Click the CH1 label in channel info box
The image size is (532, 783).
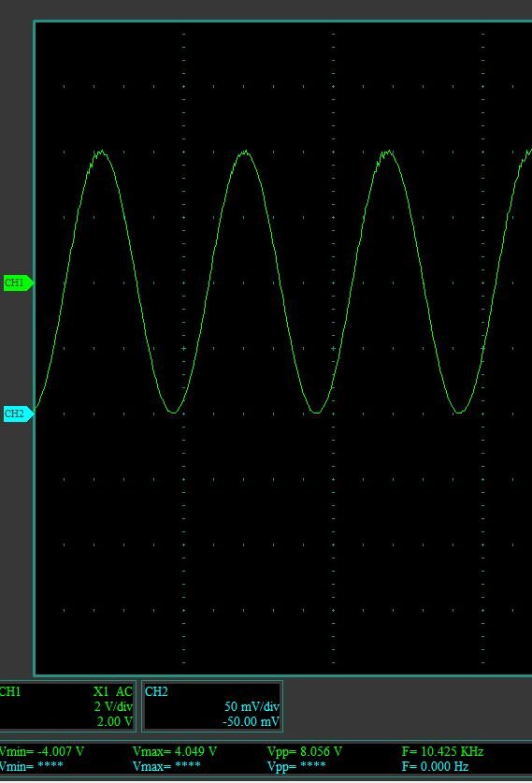click(x=10, y=691)
